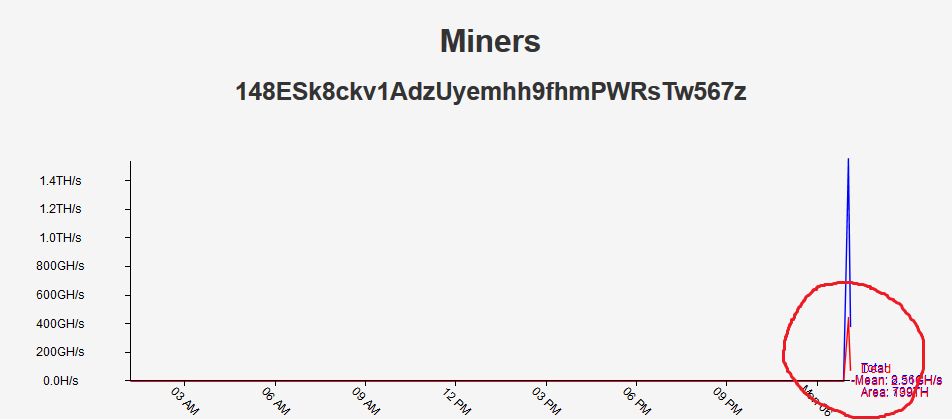Select the 06 PM time marker

tap(638, 401)
